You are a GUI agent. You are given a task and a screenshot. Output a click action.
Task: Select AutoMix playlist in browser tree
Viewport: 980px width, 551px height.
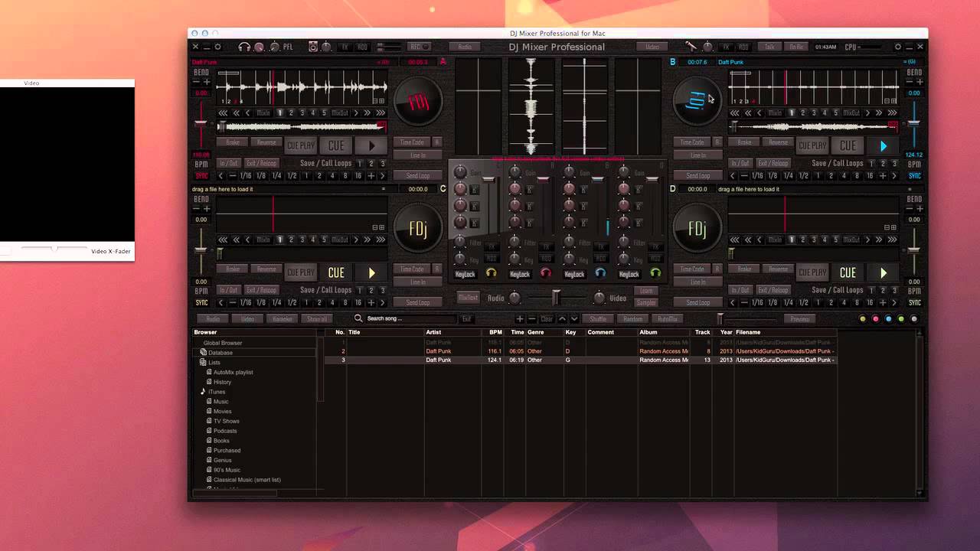click(x=234, y=372)
